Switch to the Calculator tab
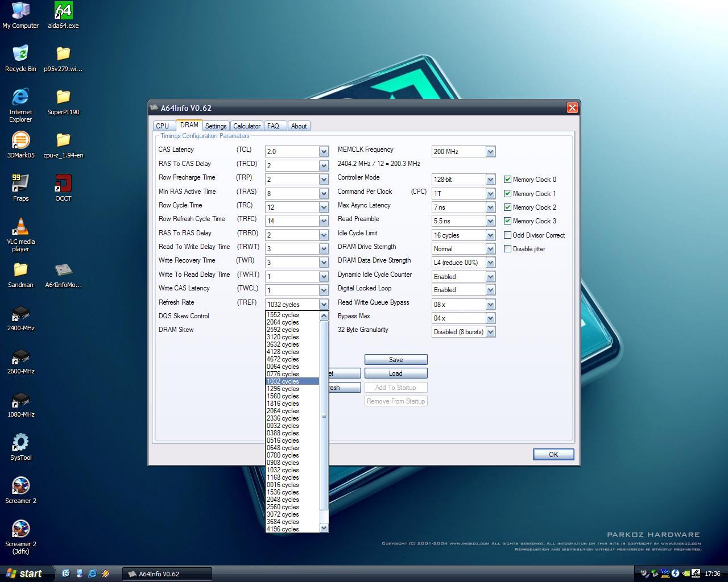 point(246,126)
